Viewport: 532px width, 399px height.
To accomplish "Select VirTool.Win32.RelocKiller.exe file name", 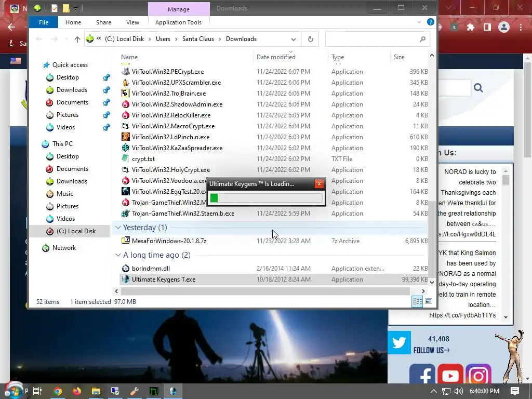I will (x=171, y=115).
